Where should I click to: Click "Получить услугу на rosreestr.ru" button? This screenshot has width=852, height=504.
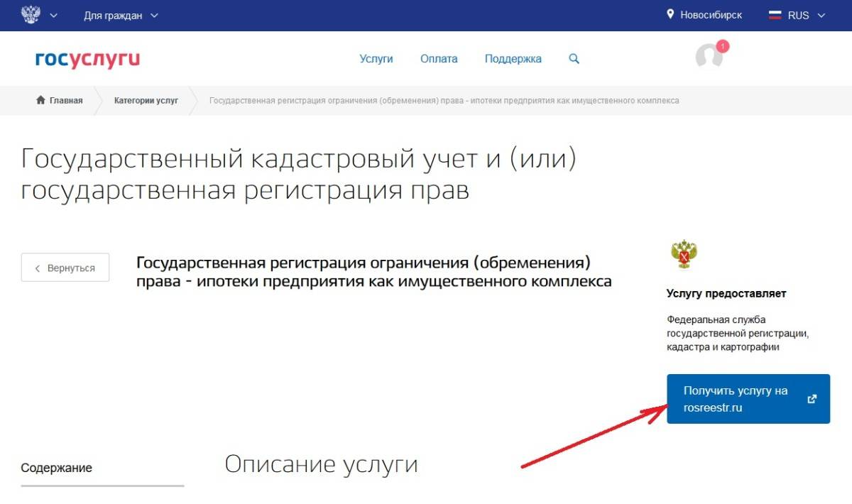748,399
